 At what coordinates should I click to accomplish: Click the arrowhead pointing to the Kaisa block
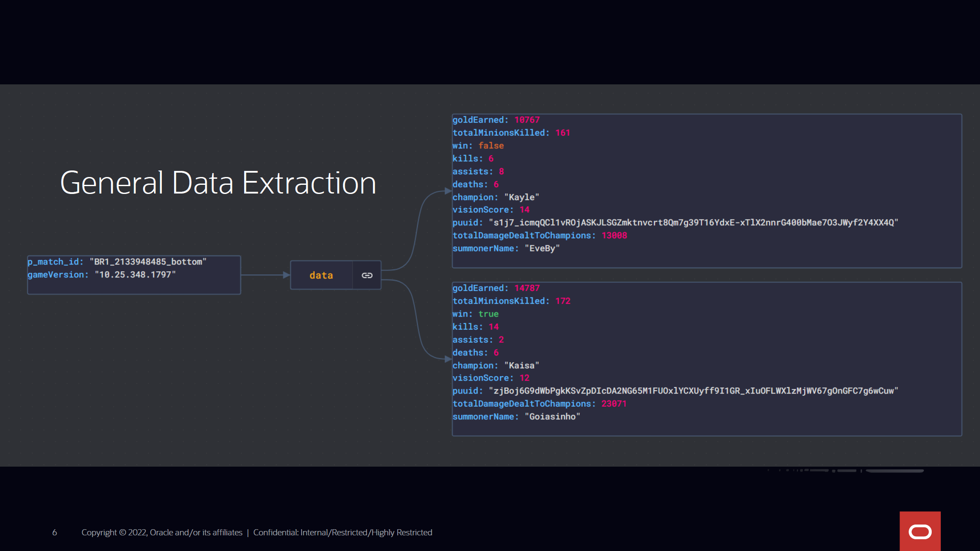pos(448,359)
